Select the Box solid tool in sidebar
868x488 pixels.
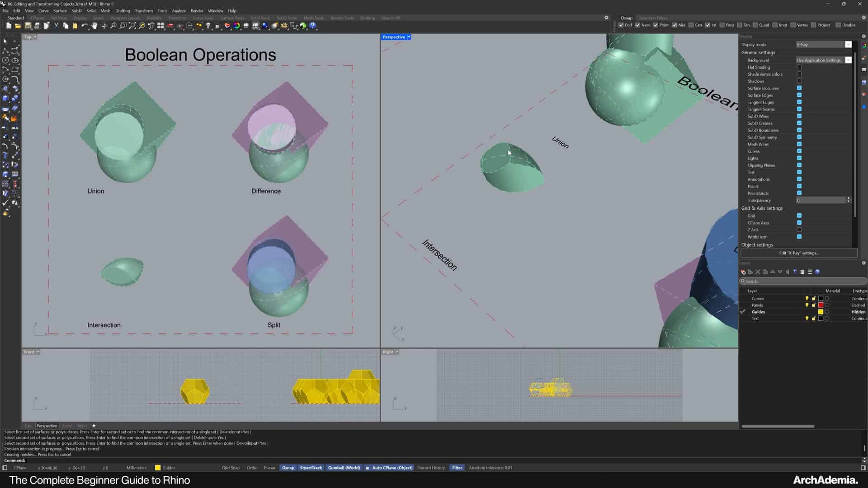click(x=5, y=99)
